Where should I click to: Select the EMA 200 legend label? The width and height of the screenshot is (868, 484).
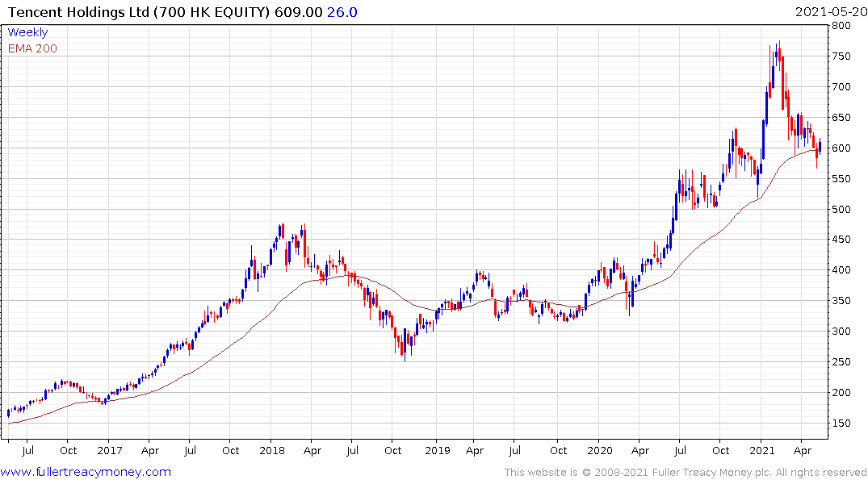[32, 48]
